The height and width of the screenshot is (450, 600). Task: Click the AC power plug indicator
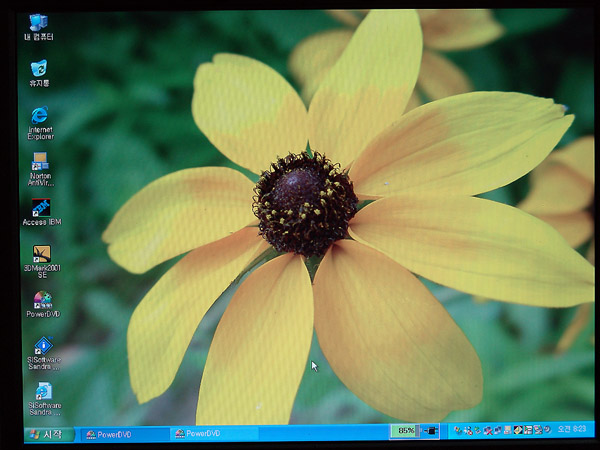pos(430,431)
